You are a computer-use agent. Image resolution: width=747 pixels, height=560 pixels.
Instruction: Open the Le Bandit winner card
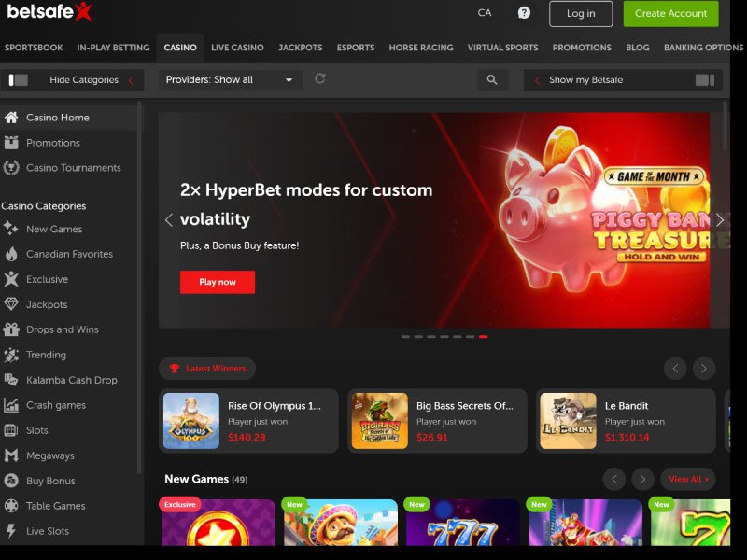(626, 421)
